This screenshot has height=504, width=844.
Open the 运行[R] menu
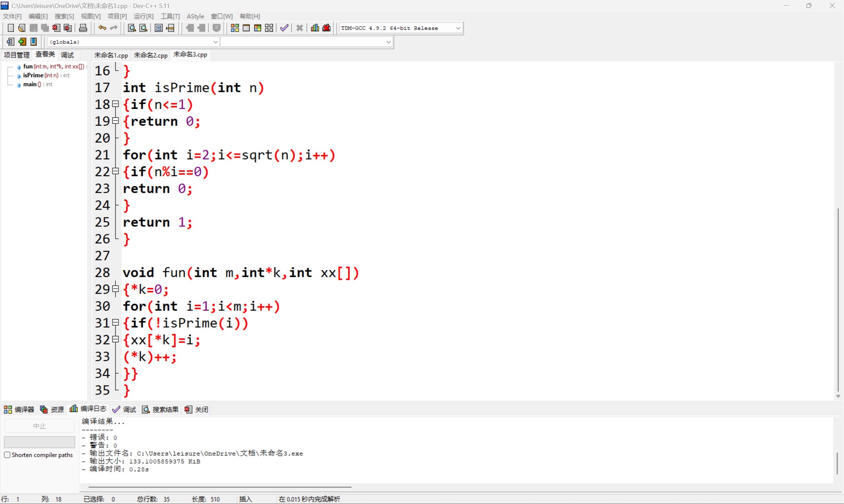tap(143, 16)
